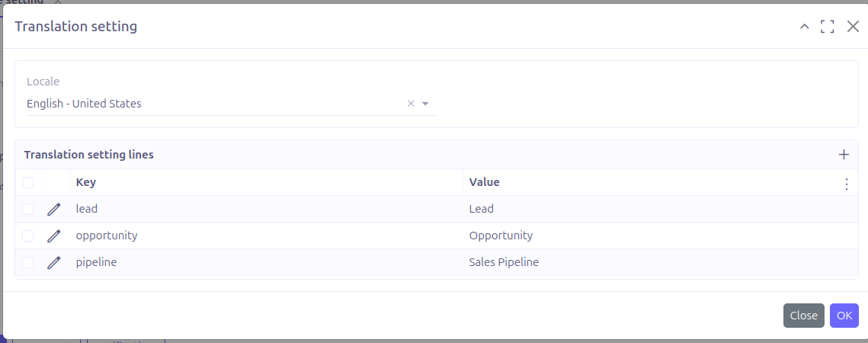This screenshot has width=868, height=343.
Task: Edit the pipeline translation line
Action: point(53,262)
